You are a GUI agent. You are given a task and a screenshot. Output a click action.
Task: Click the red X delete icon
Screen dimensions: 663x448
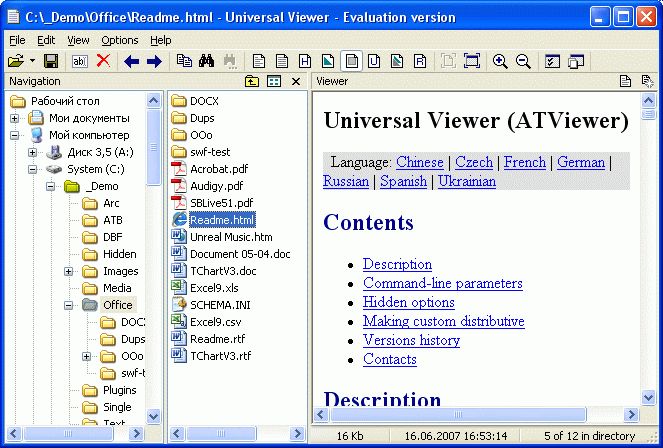point(103,62)
